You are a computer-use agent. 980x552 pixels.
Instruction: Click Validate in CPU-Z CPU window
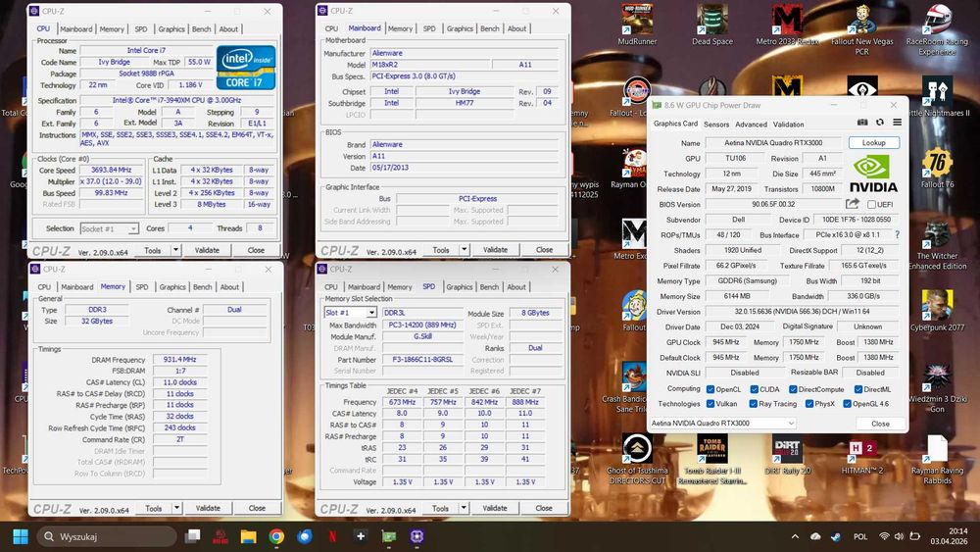[207, 250]
